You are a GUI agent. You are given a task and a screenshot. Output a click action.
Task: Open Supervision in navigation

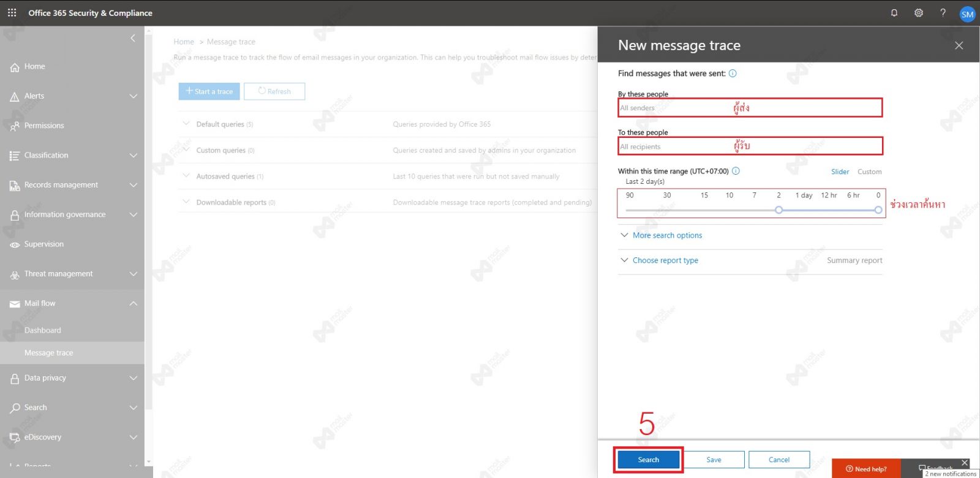[44, 244]
